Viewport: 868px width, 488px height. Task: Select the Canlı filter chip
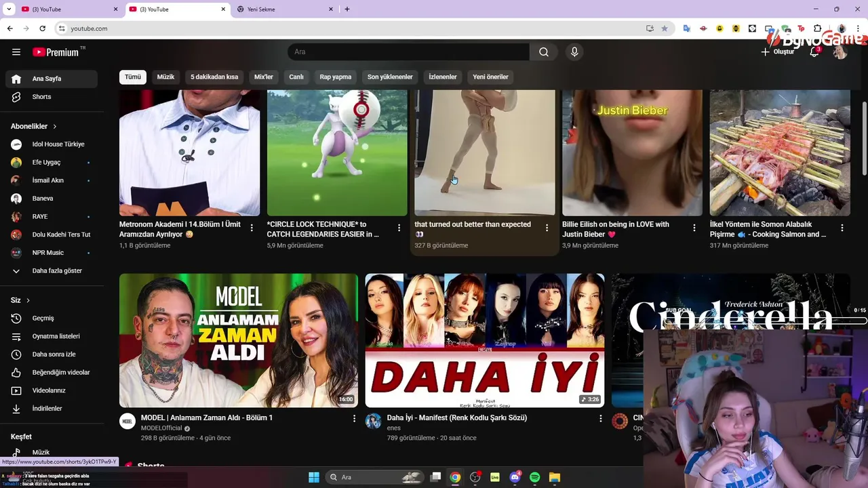click(x=296, y=77)
